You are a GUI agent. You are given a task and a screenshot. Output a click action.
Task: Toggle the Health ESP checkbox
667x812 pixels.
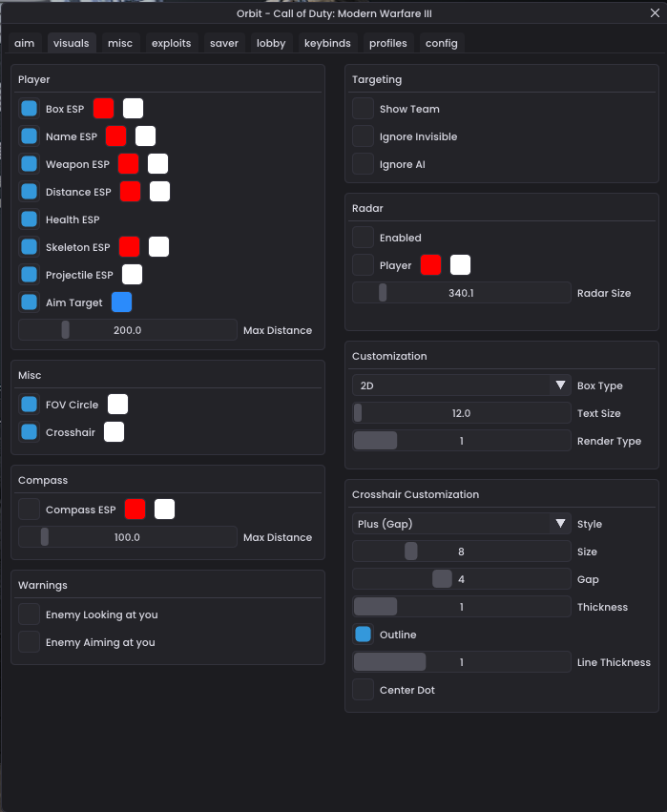pos(29,219)
